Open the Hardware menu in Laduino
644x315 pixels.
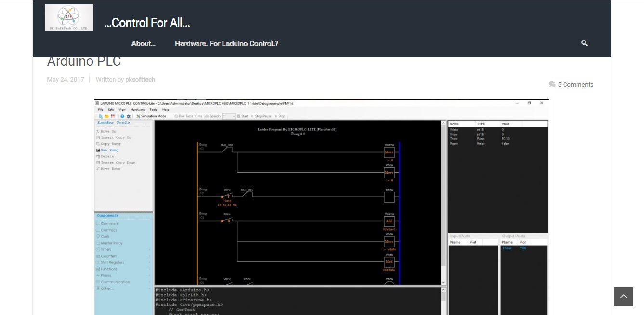point(137,110)
